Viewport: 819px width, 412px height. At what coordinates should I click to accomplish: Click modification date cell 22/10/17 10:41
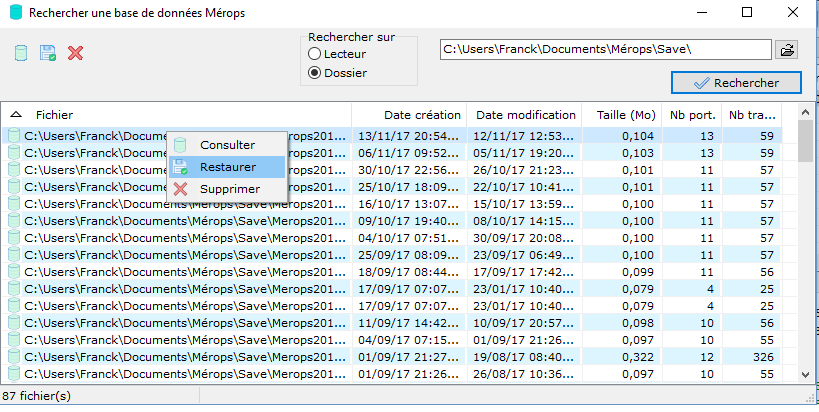524,187
